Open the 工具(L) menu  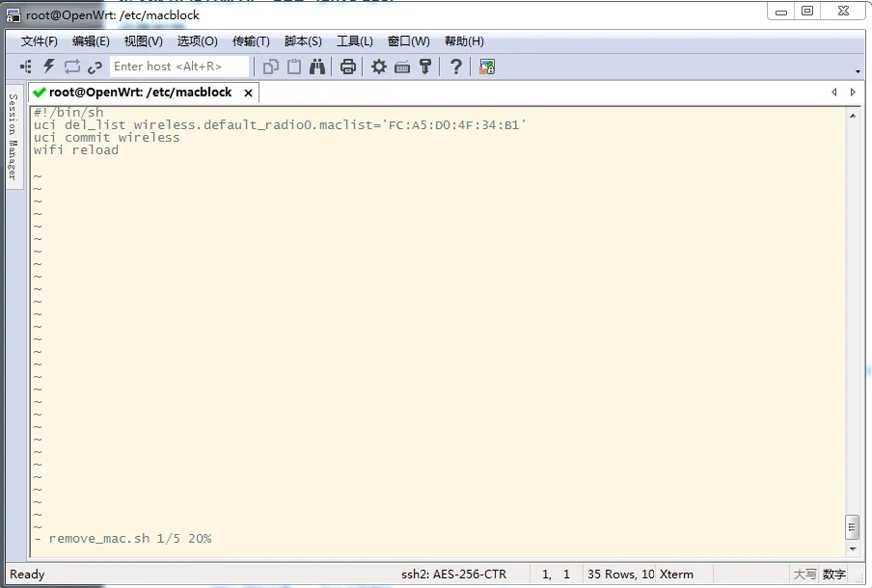coord(355,41)
